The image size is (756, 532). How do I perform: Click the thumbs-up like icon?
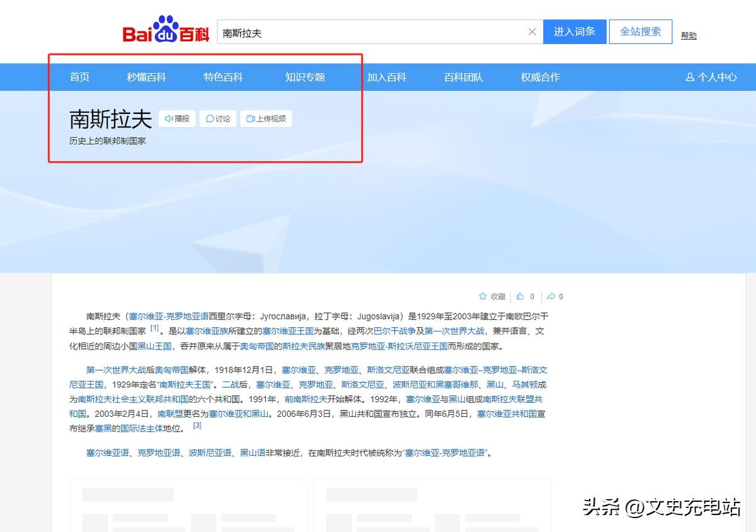coord(520,297)
